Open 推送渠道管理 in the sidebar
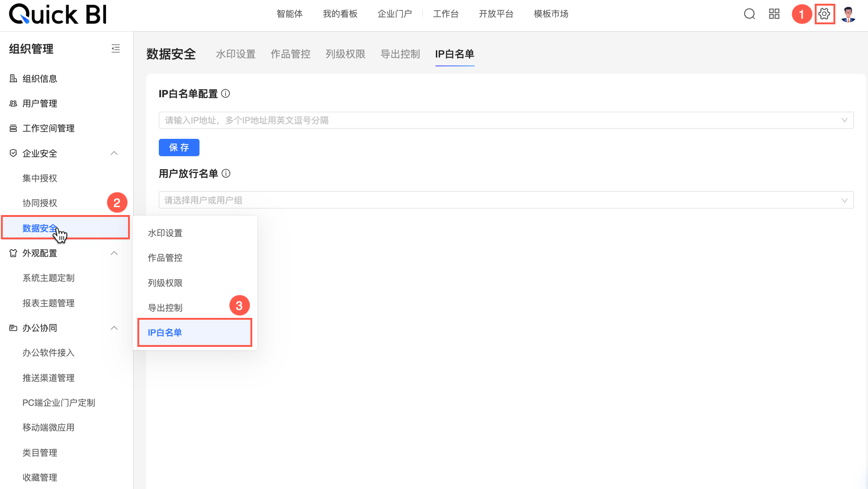 pos(49,378)
